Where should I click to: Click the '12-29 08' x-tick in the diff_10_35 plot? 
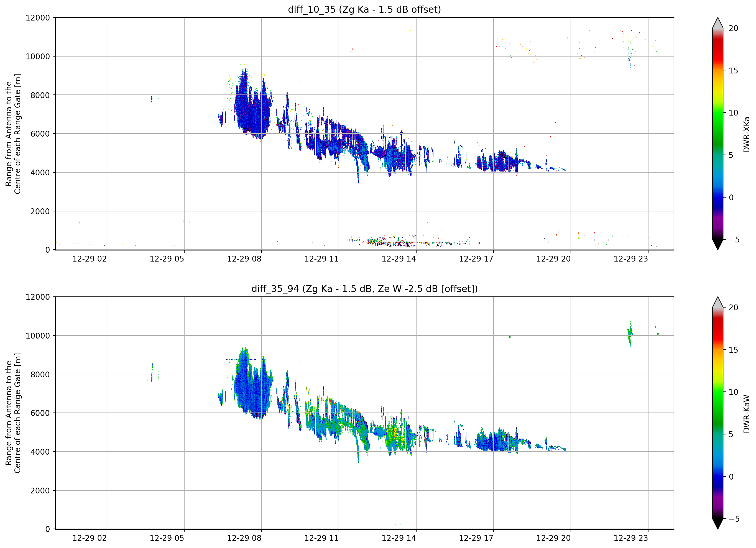244,259
